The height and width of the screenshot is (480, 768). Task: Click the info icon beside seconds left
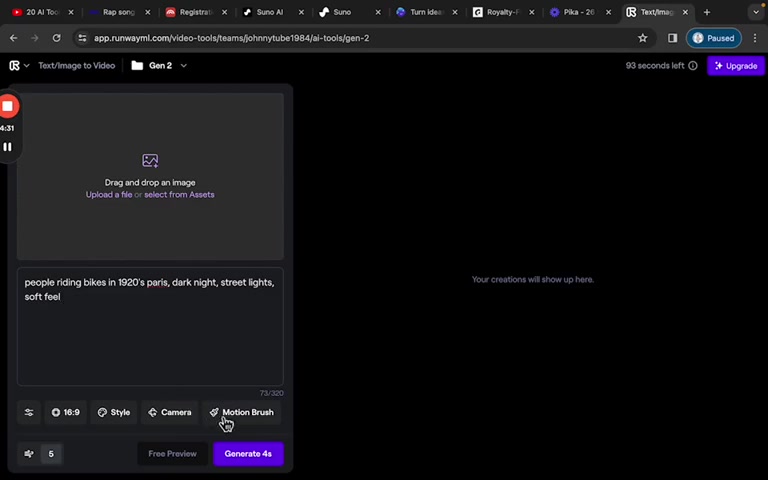tap(693, 66)
